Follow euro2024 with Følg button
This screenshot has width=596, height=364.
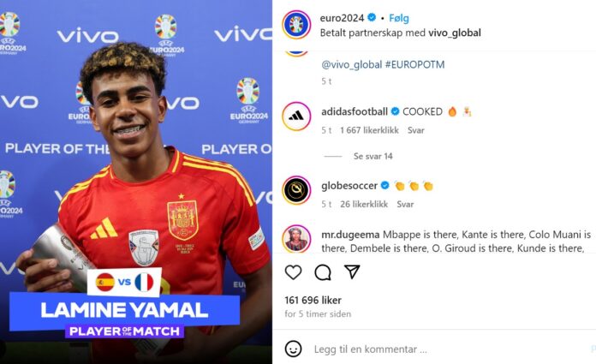(399, 18)
